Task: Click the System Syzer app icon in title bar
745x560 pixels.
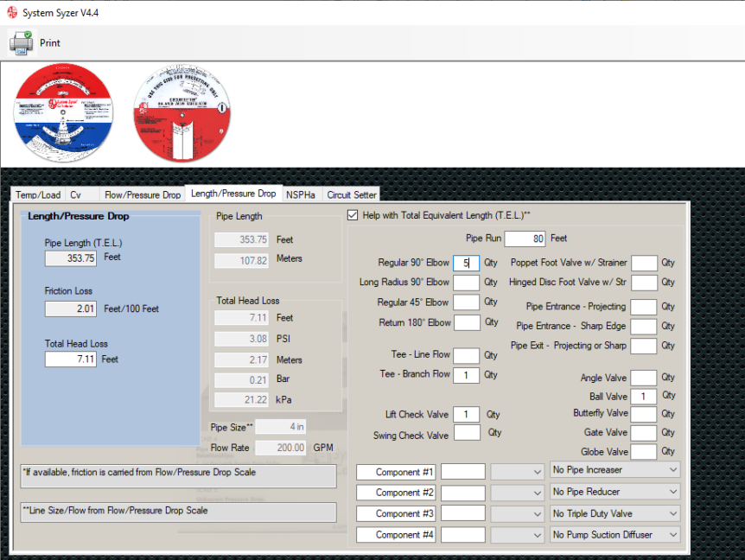Action: (x=12, y=12)
